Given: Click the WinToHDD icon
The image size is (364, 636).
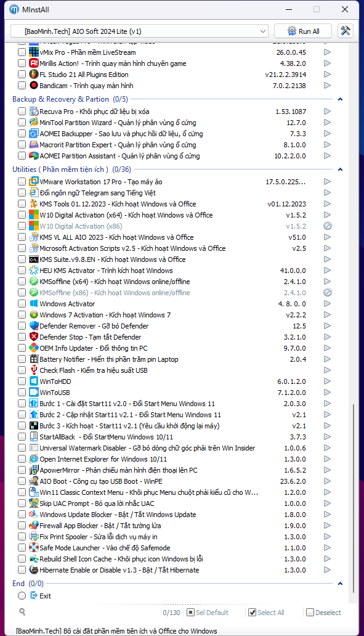Looking at the screenshot, I should coord(34,381).
